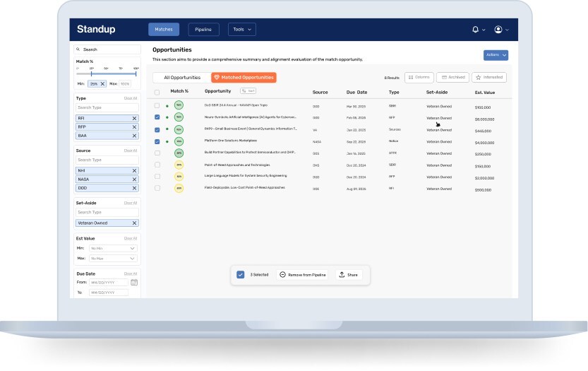Remove the RFP type filter chip
The height and width of the screenshot is (371, 588).
pyautogui.click(x=134, y=127)
